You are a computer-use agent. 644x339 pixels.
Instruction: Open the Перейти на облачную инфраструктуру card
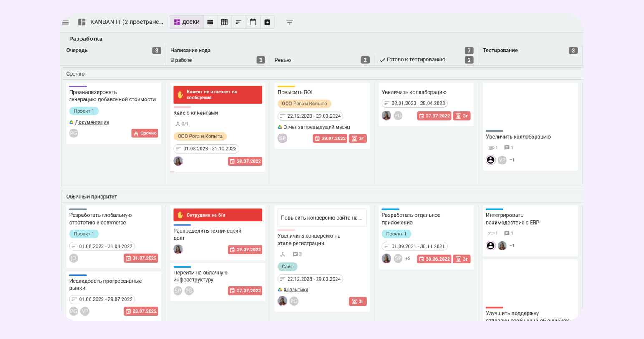[200, 276]
